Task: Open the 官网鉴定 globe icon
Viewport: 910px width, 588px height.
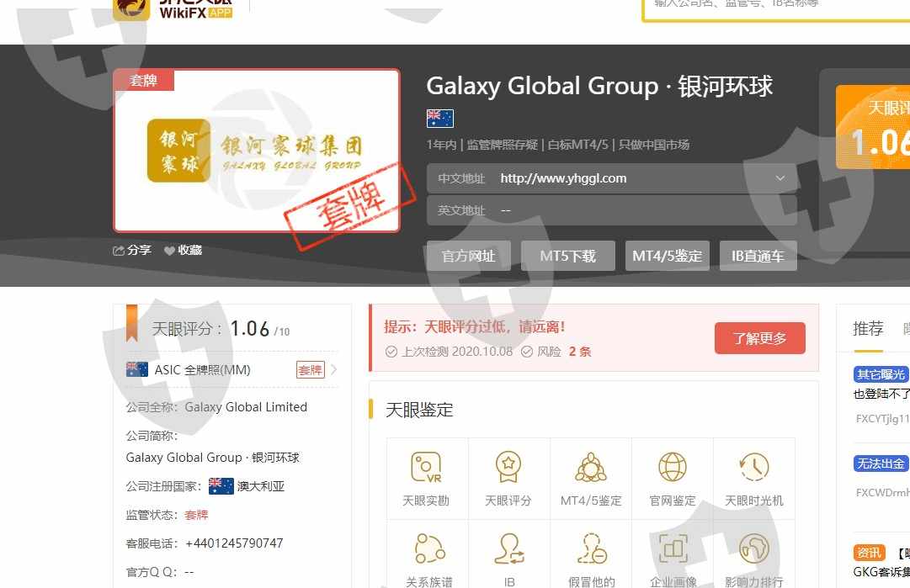Action: (x=672, y=468)
